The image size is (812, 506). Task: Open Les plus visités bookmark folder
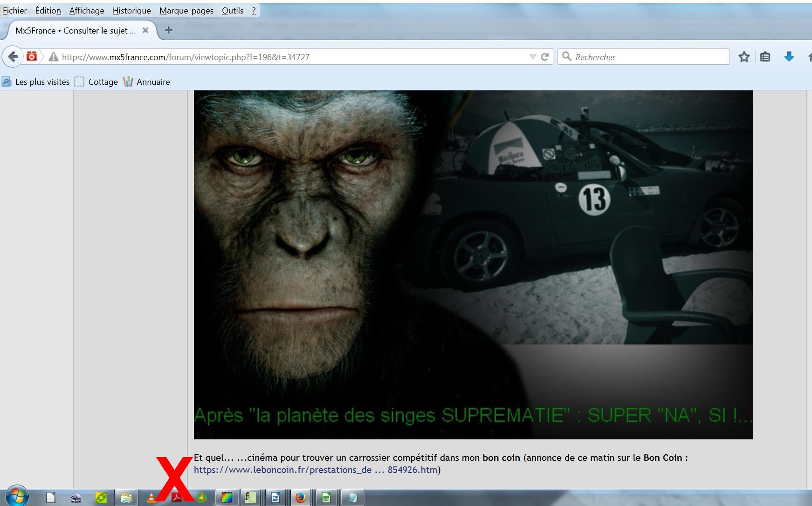point(36,82)
